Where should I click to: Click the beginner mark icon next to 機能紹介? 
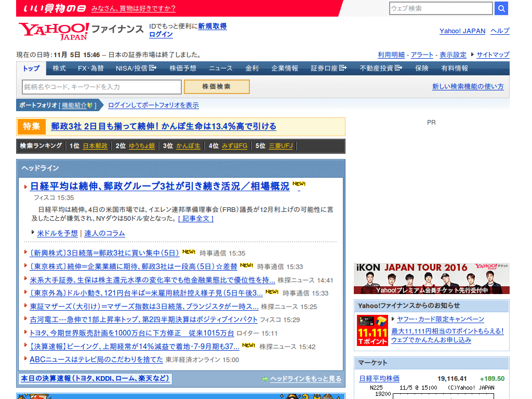click(x=90, y=105)
